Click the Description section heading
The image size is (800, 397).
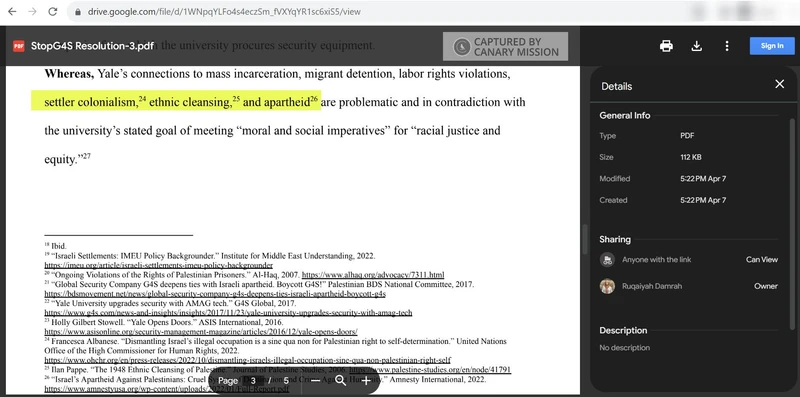[623, 331]
